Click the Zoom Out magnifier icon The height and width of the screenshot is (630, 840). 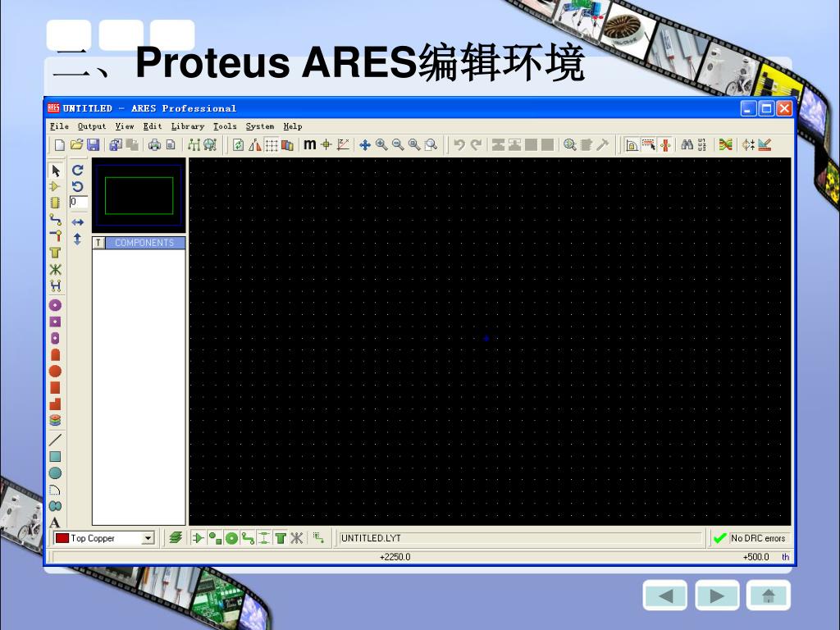(x=398, y=144)
